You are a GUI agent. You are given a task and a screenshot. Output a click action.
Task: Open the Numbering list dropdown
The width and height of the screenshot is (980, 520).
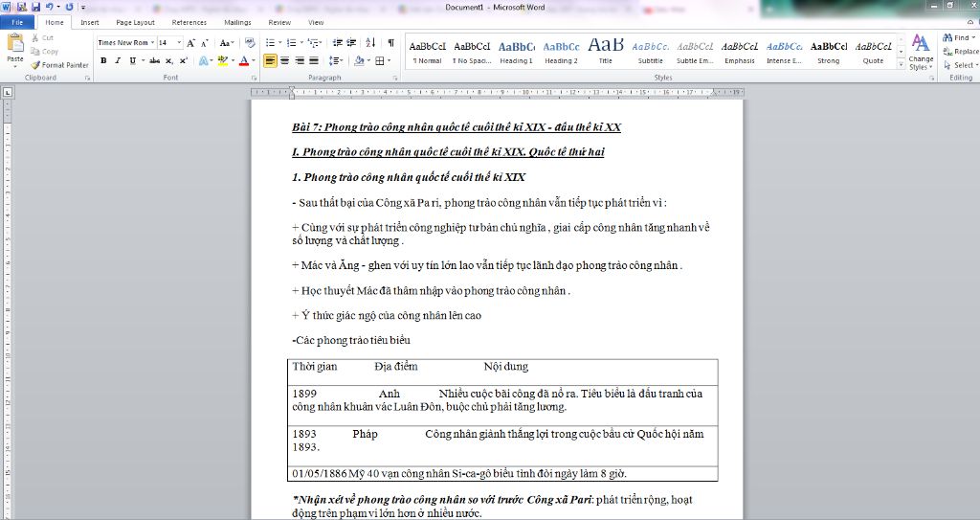301,43
